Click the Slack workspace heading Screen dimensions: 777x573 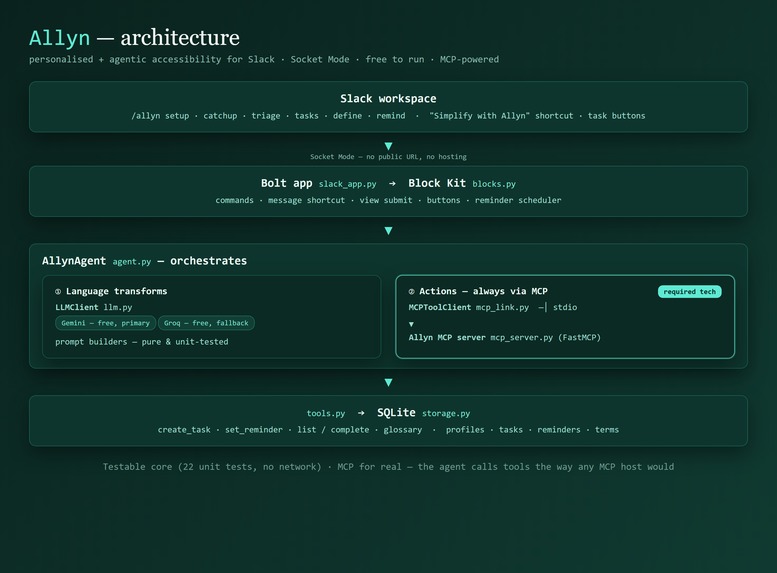point(388,99)
